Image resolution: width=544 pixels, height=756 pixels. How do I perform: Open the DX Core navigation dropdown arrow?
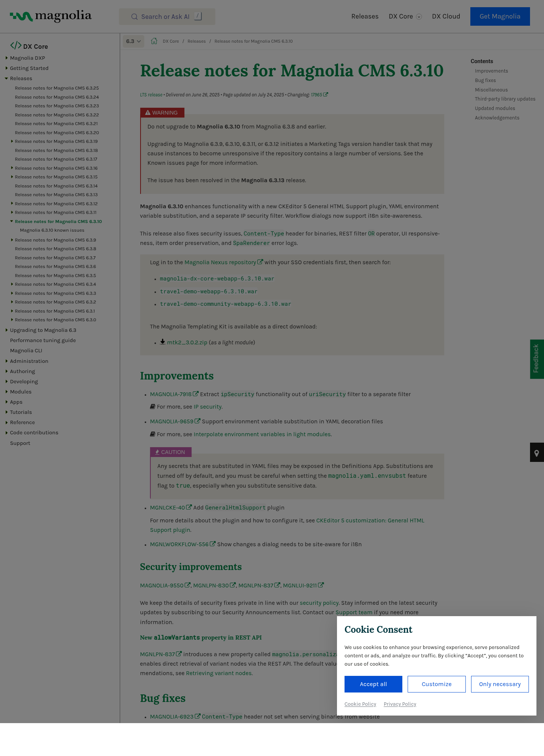(x=419, y=17)
